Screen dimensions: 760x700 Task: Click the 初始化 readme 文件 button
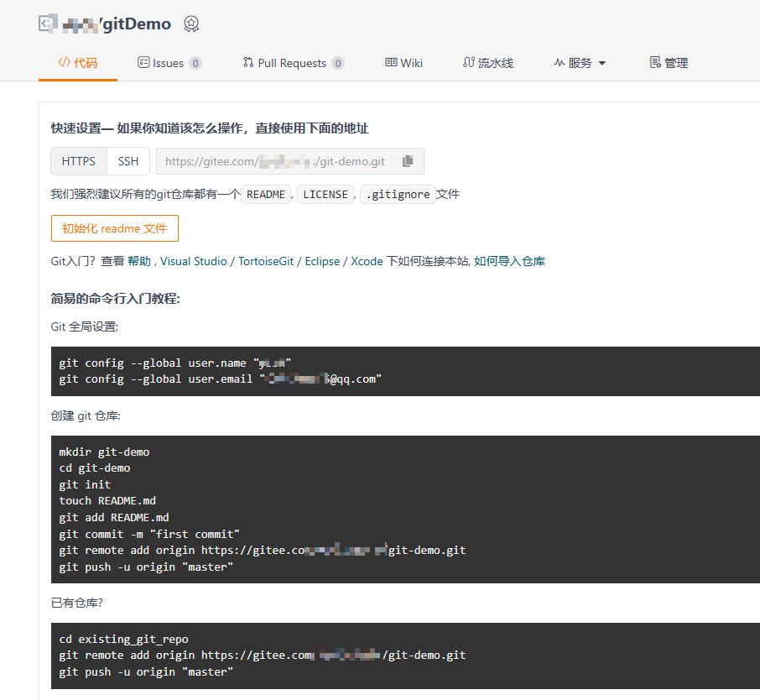115,228
